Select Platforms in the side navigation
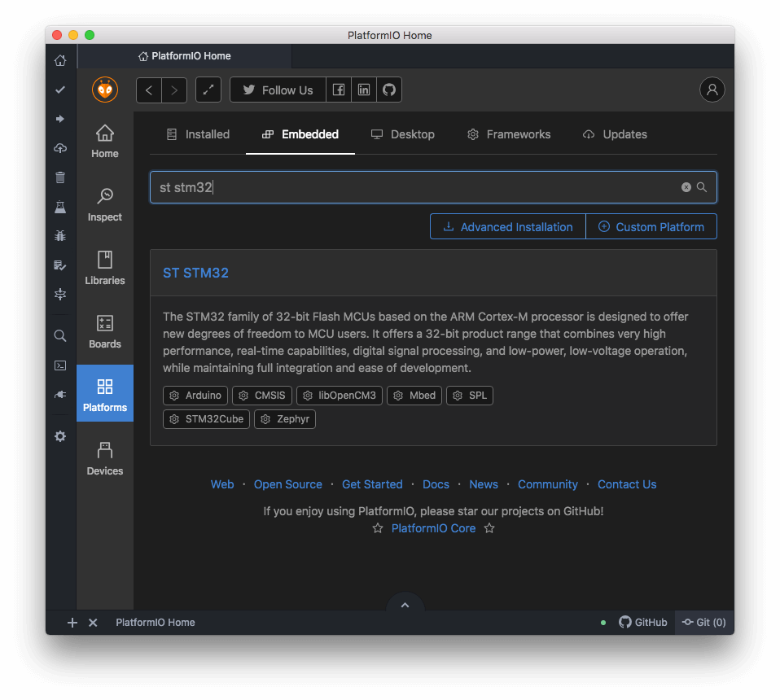 click(105, 393)
